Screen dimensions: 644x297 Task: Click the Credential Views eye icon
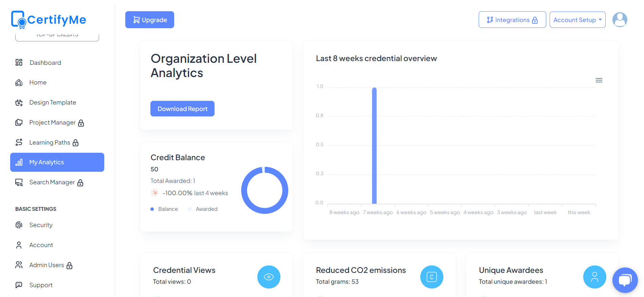point(269,277)
